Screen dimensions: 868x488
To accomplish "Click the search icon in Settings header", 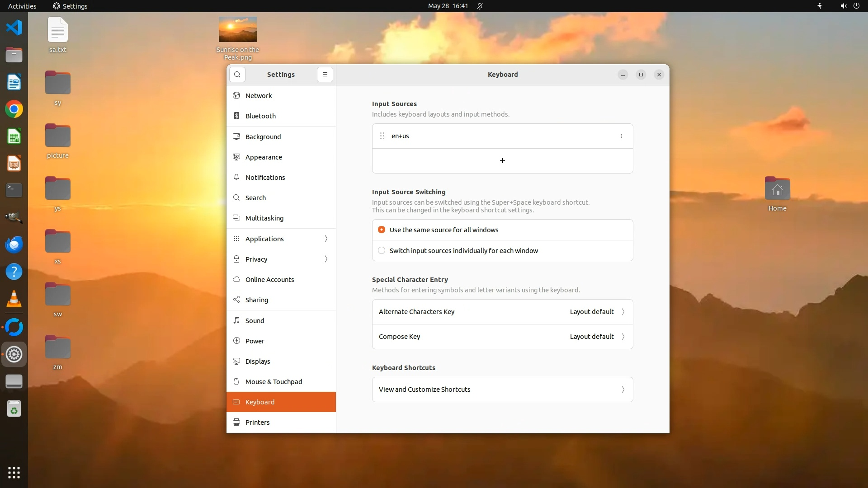I will [x=237, y=75].
